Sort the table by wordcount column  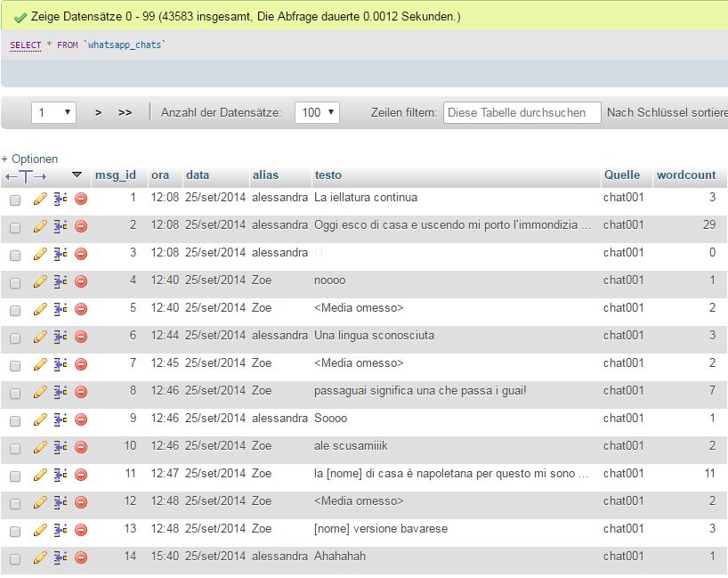685,175
